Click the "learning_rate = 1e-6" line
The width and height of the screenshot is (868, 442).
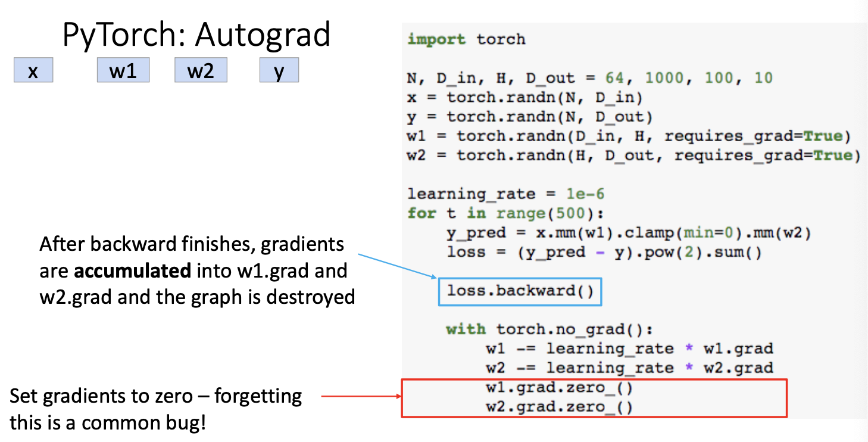pos(506,194)
